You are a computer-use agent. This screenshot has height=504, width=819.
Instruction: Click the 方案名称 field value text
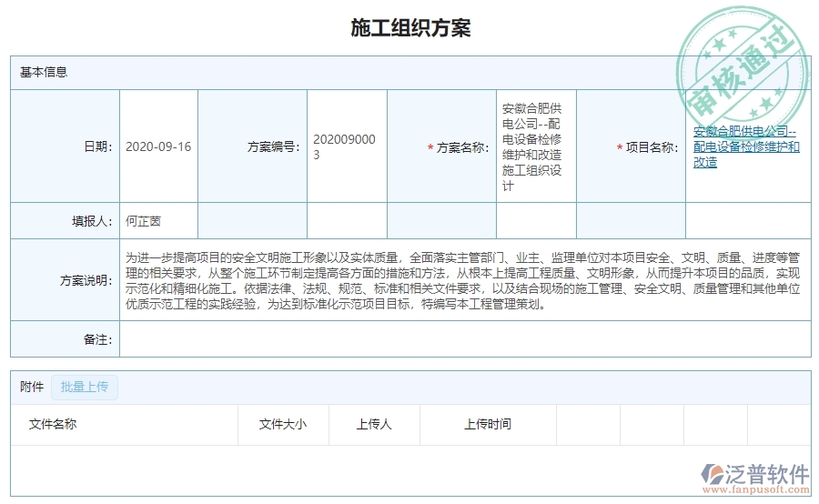532,146
